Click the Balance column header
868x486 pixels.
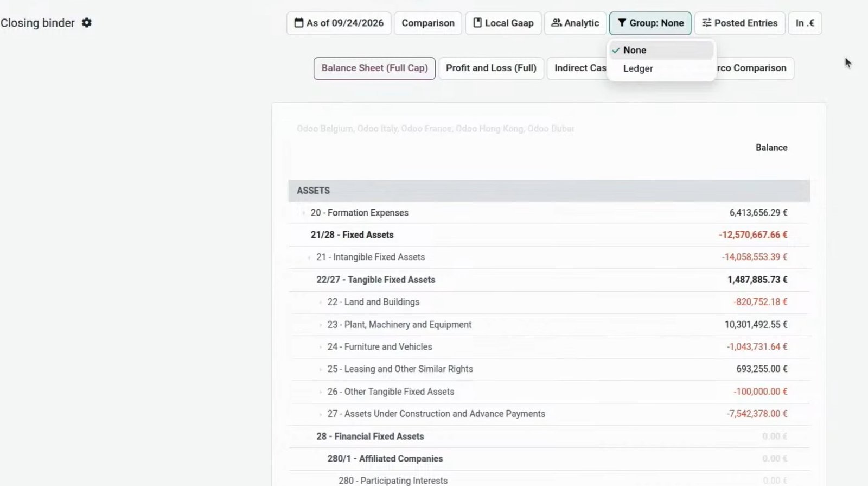[x=771, y=148]
